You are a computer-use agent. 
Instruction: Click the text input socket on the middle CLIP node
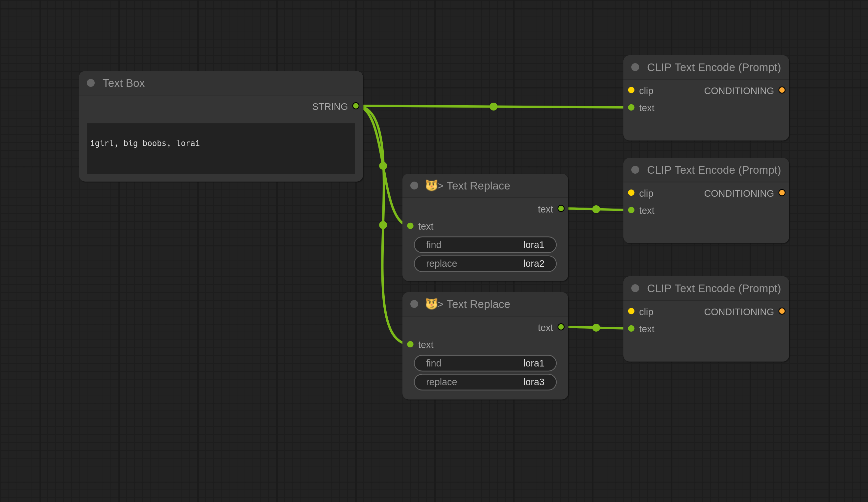(631, 210)
